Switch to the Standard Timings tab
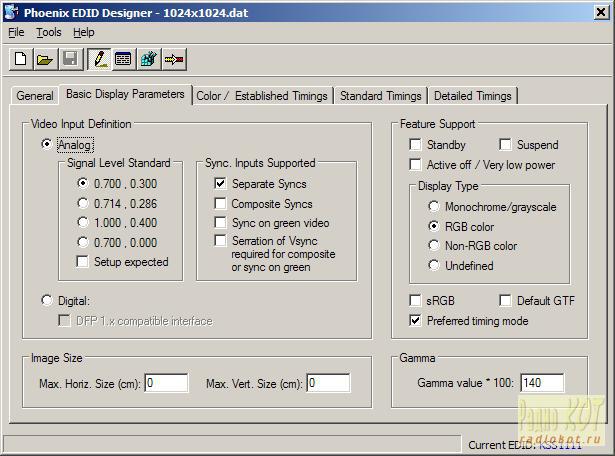The image size is (615, 456). (380, 96)
